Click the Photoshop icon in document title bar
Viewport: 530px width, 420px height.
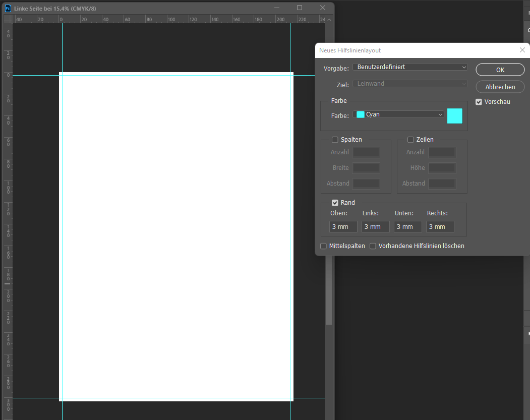coord(8,8)
